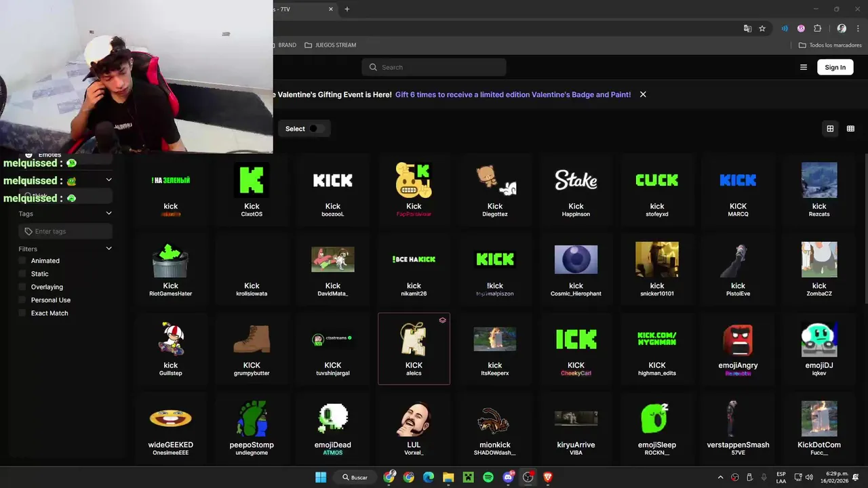Open OBS Studio from the taskbar
Viewport: 868px width, 488px height.
(x=528, y=477)
